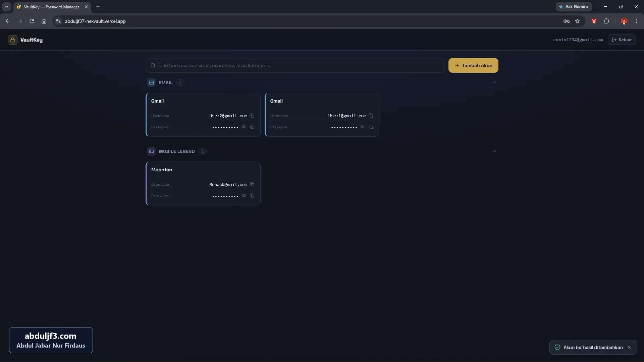Open a new browser tab

pos(98,7)
